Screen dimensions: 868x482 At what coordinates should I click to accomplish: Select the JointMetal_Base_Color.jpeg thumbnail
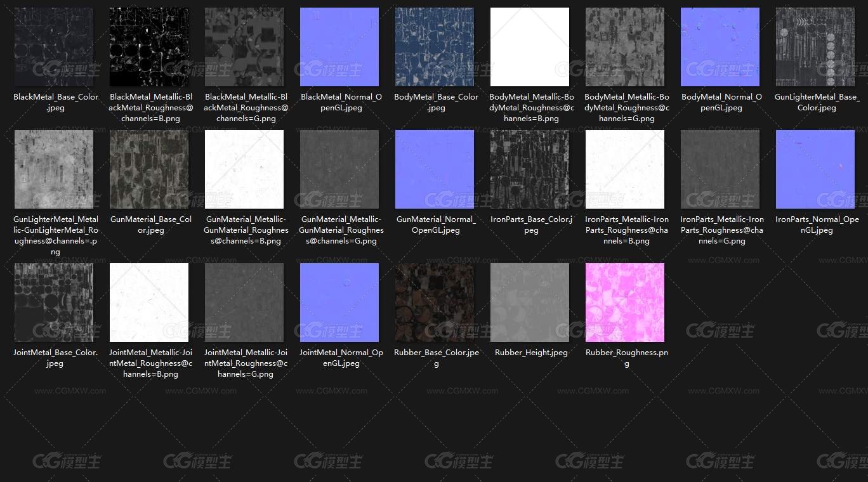tap(54, 303)
